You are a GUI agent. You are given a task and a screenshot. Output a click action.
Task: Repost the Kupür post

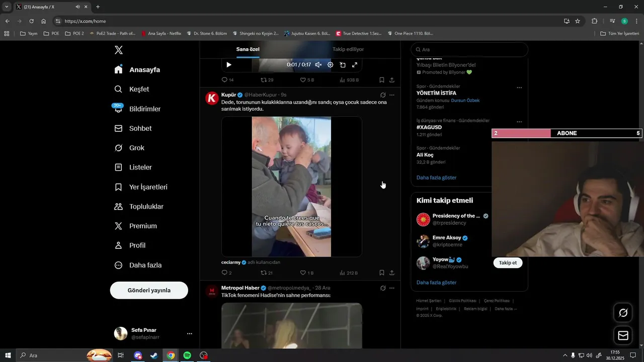(x=267, y=273)
